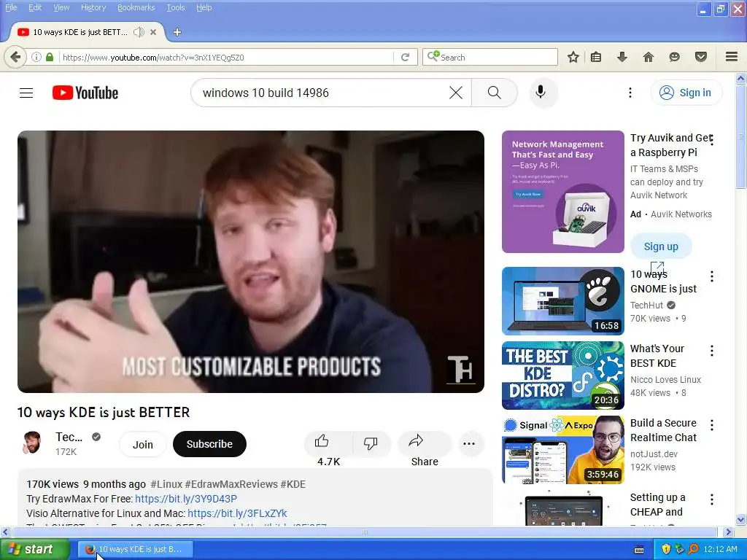Reload the current page

pyautogui.click(x=406, y=57)
